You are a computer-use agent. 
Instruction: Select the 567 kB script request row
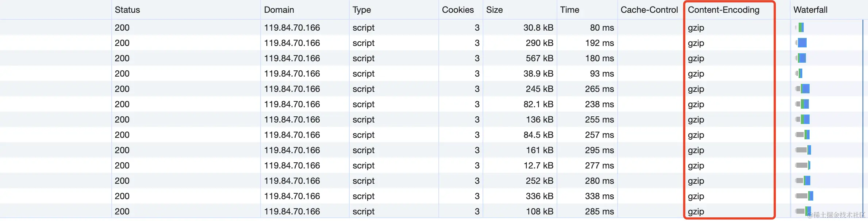(x=539, y=58)
